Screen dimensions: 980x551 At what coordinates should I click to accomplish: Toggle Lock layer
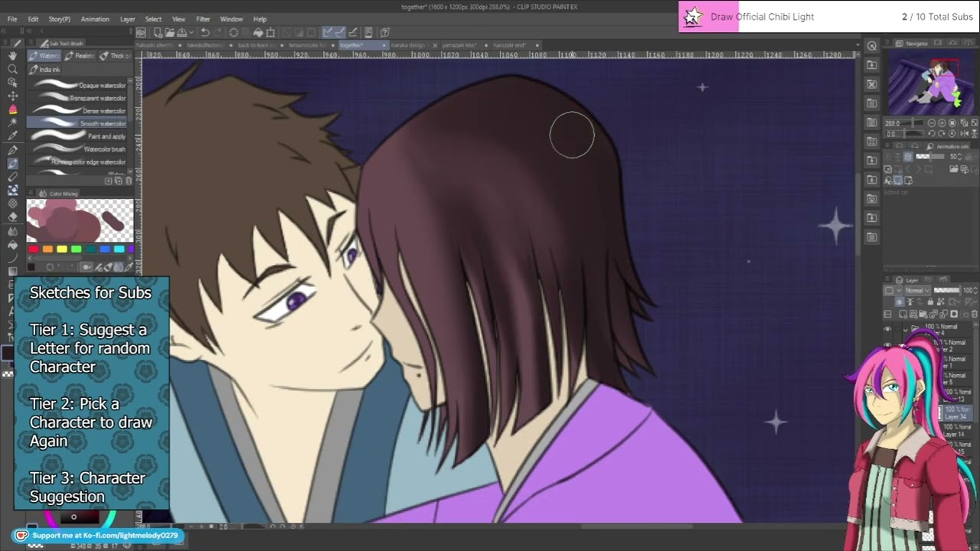(930, 302)
